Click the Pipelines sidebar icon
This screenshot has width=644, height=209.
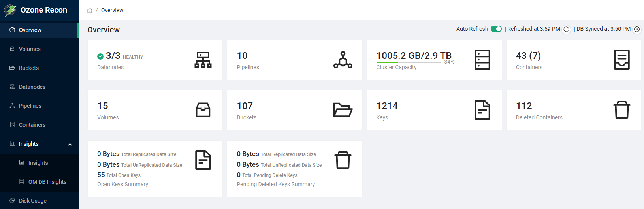pos(12,106)
